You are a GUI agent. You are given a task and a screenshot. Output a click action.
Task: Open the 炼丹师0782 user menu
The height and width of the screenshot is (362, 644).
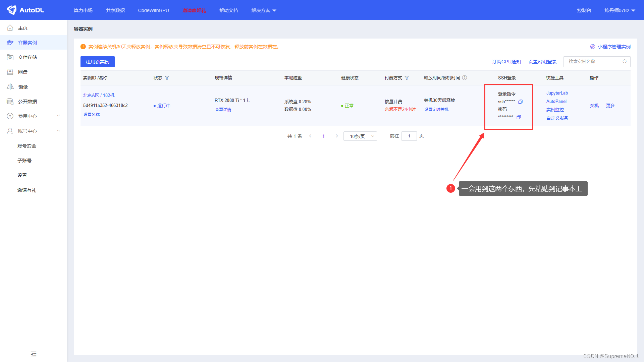(x=620, y=10)
